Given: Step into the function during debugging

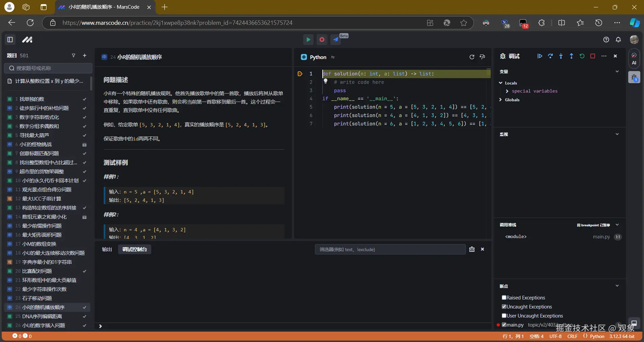Looking at the screenshot, I should pos(561,56).
